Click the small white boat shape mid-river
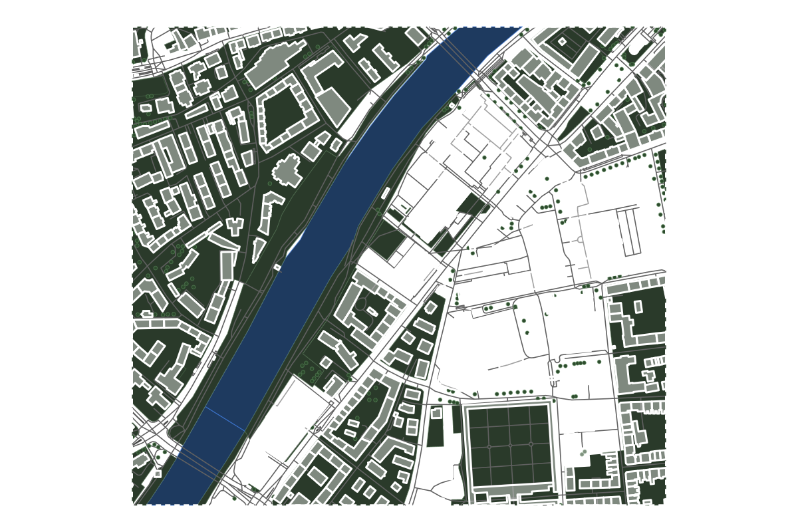The image size is (798, 532). tap(277, 267)
